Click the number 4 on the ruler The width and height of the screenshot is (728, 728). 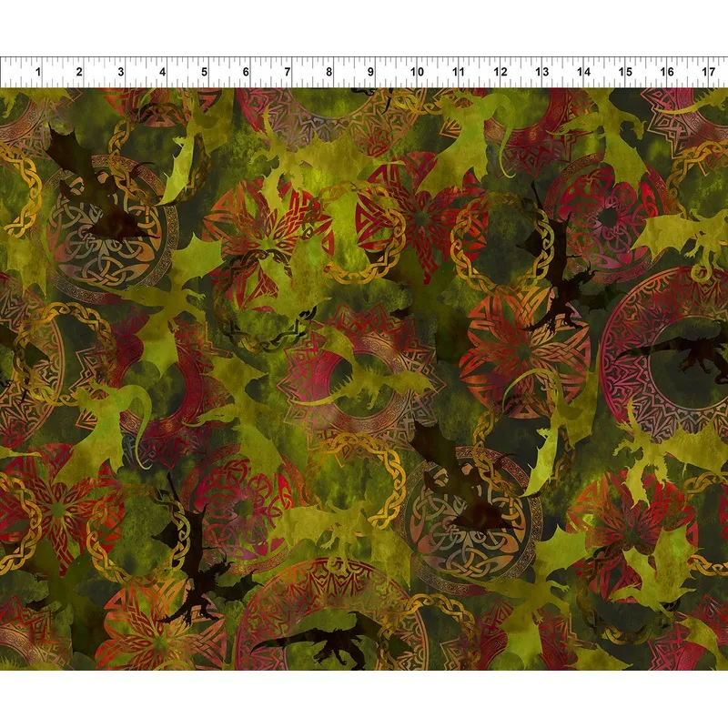coord(163,72)
